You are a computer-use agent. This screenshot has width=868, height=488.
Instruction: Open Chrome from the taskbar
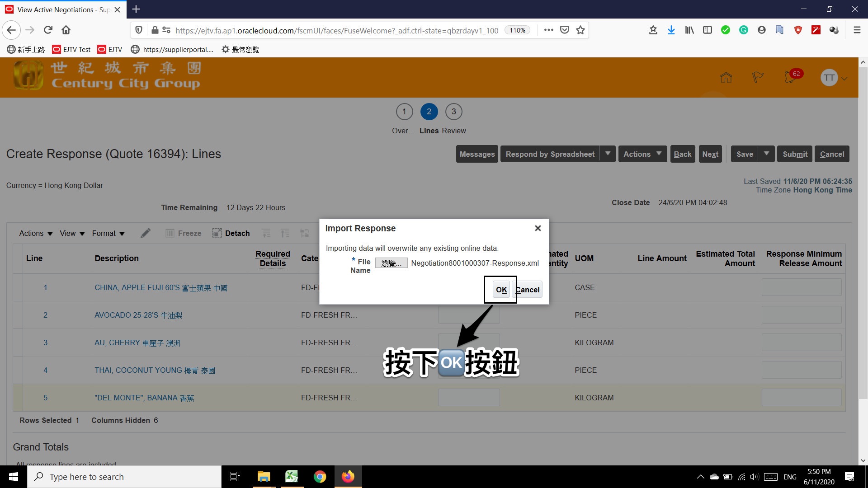(x=320, y=477)
